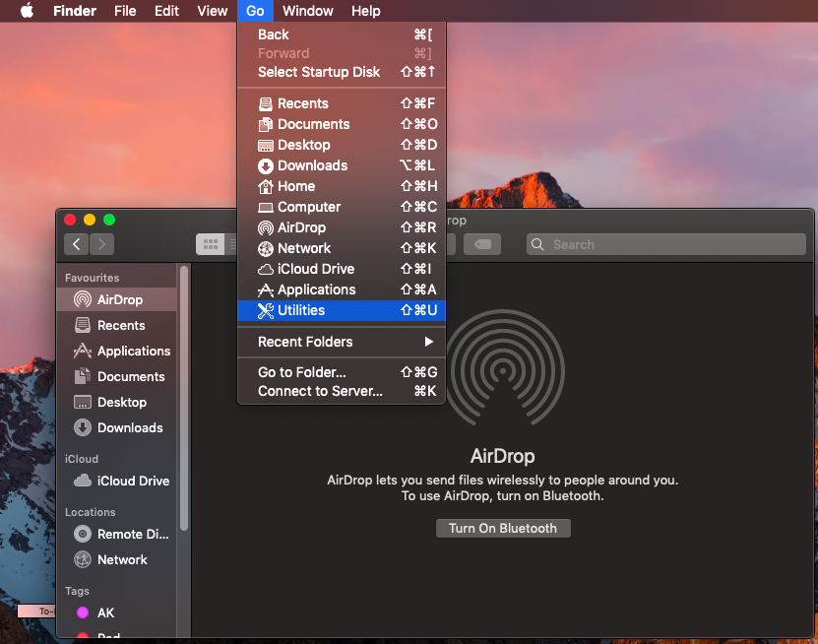Click the large AirDrop radar graphic

pyautogui.click(x=503, y=368)
